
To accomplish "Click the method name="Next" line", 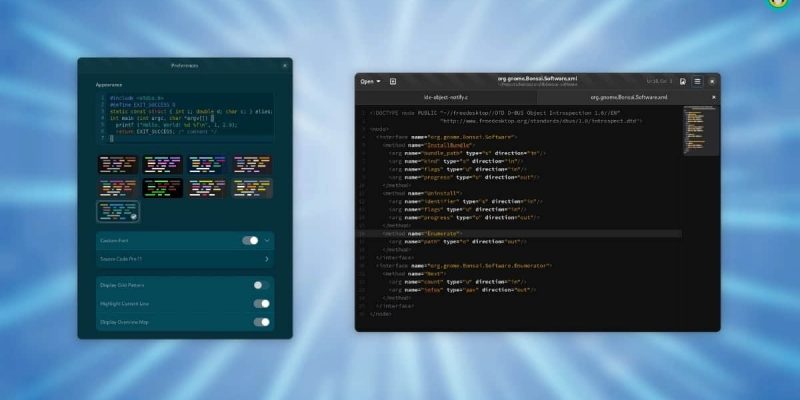I will tap(414, 274).
